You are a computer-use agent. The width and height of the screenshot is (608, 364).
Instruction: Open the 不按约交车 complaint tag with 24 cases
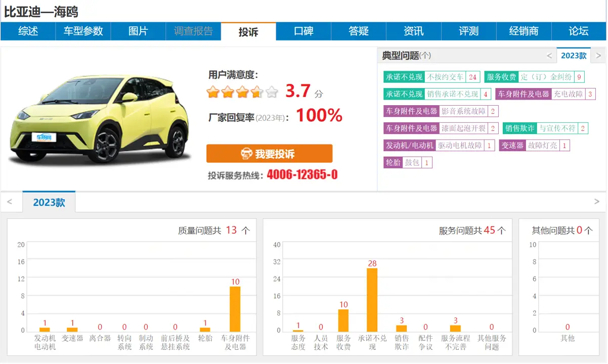(445, 77)
